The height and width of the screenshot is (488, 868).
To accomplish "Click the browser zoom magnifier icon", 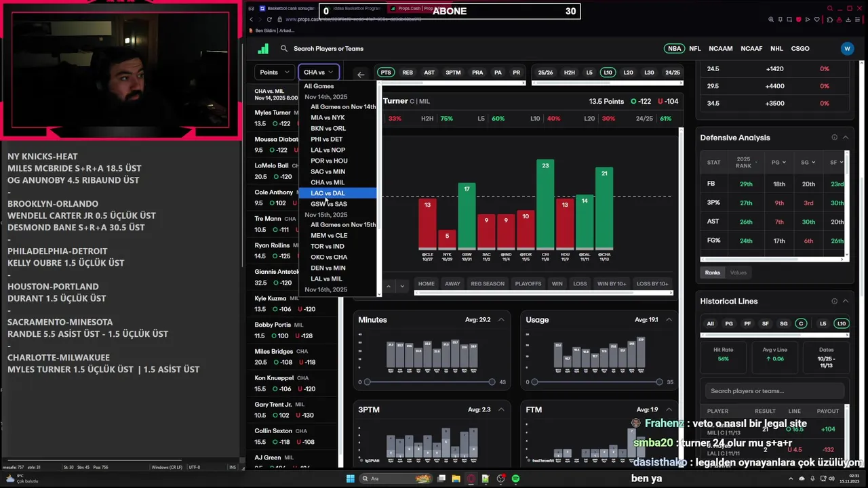I will point(771,20).
